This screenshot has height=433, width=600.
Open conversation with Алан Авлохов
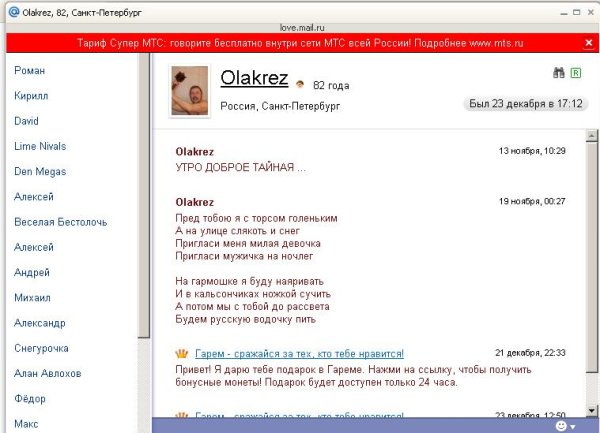[48, 374]
